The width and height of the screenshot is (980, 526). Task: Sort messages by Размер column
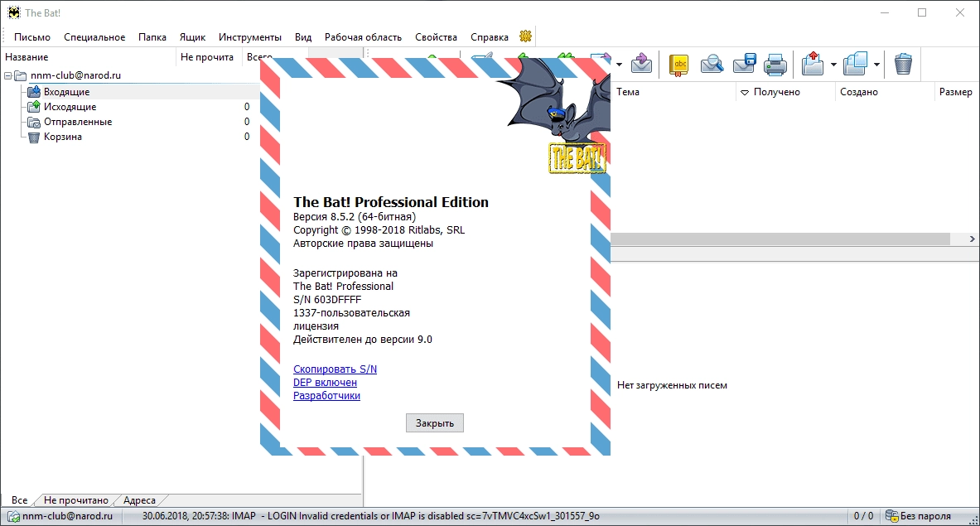956,92
